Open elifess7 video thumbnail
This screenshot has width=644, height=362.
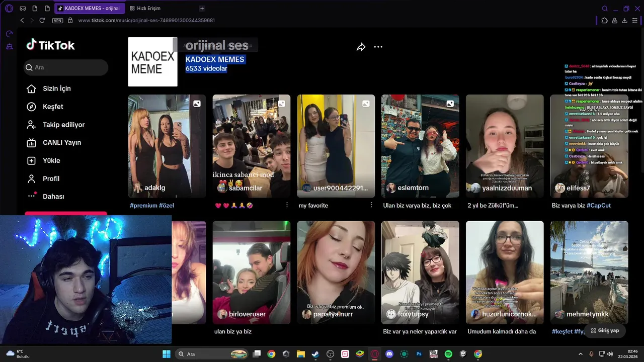589,146
